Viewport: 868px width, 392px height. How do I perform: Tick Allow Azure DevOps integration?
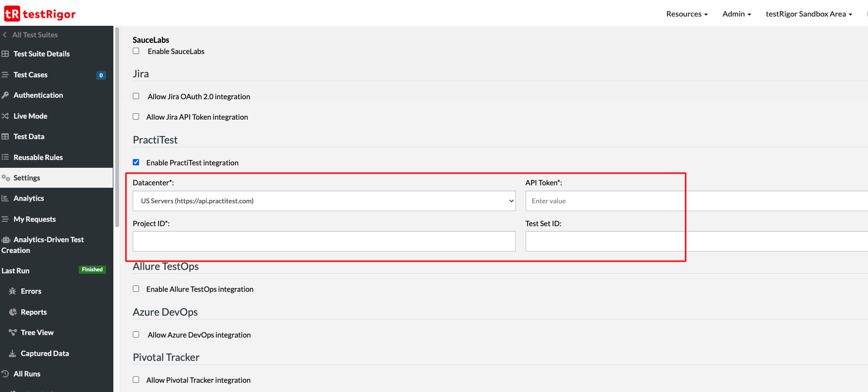[136, 335]
